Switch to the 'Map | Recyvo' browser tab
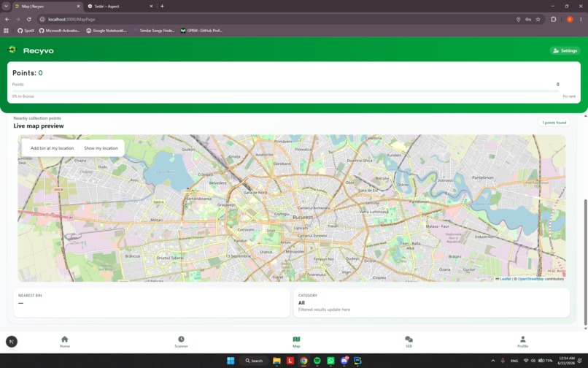 pos(47,7)
